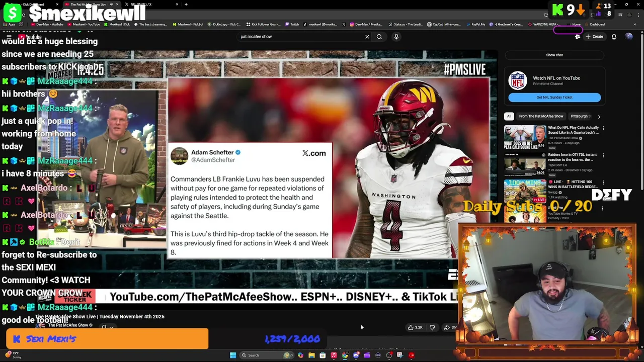The width and height of the screenshot is (644, 362).
Task: Clear the YouTube search box with the X
Action: (367, 37)
